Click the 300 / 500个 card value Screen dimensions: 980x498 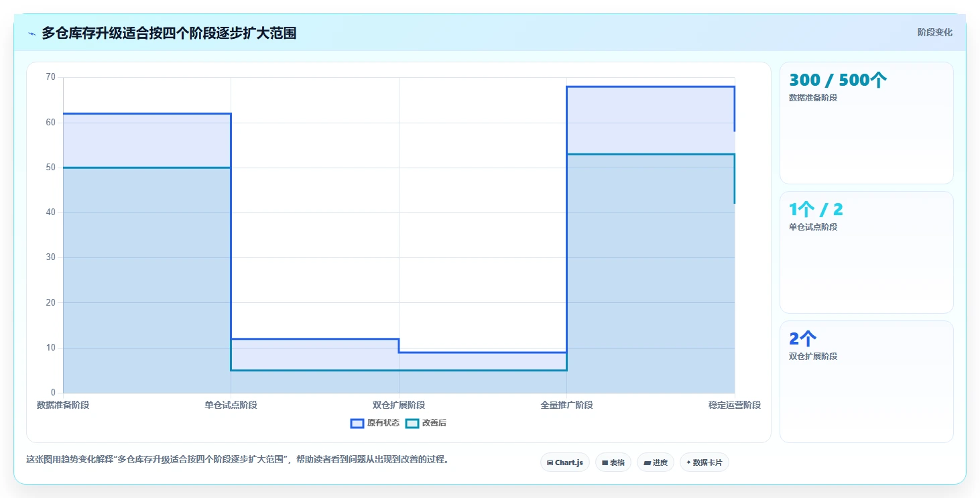(838, 80)
